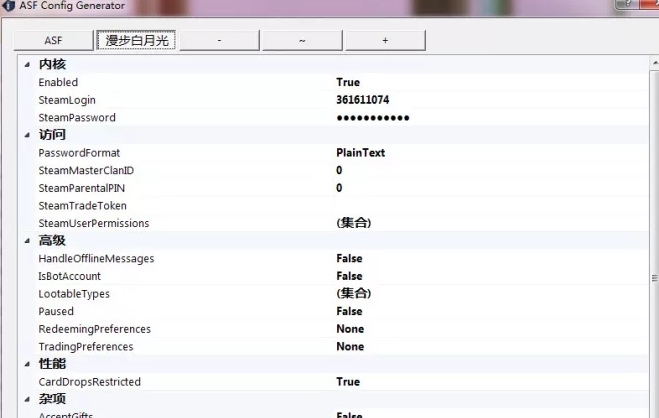659x418 pixels.
Task: Collapse the 访问 category
Action: coord(27,135)
